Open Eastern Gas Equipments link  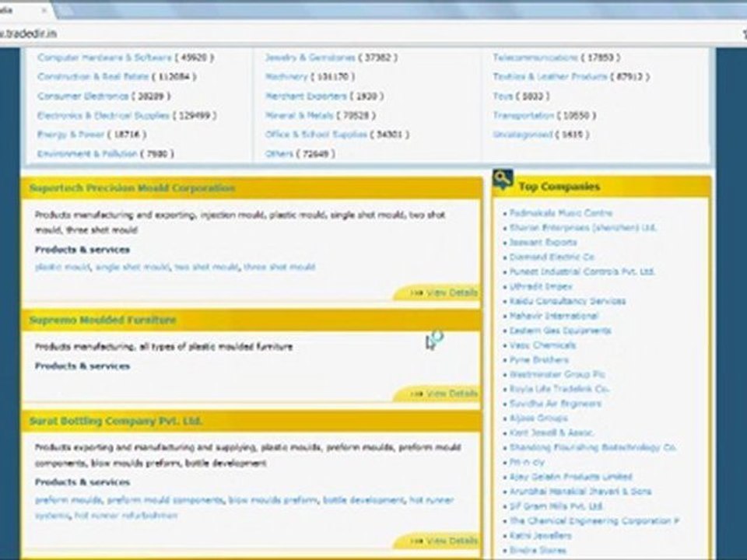point(560,331)
